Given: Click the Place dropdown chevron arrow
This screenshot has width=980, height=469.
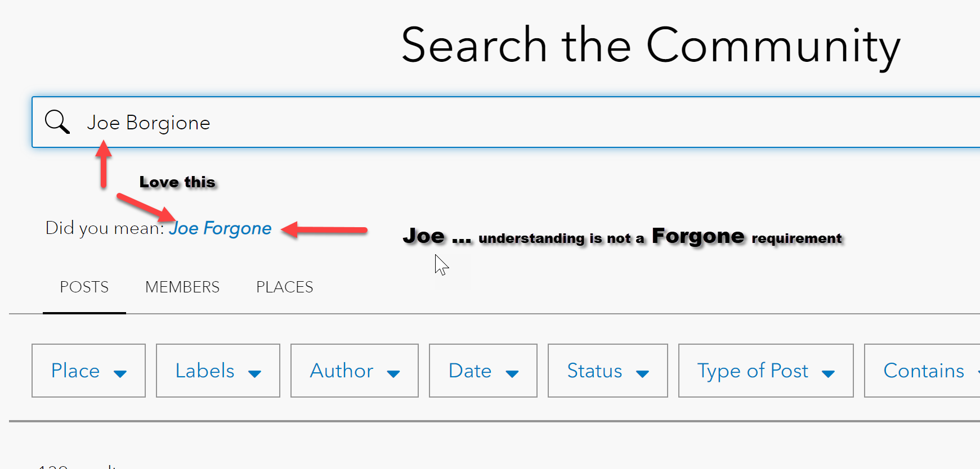Looking at the screenshot, I should (x=120, y=373).
